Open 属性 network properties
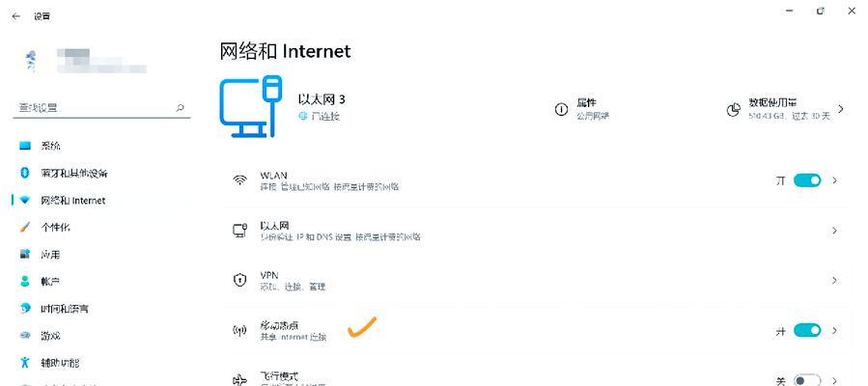 tap(582, 109)
